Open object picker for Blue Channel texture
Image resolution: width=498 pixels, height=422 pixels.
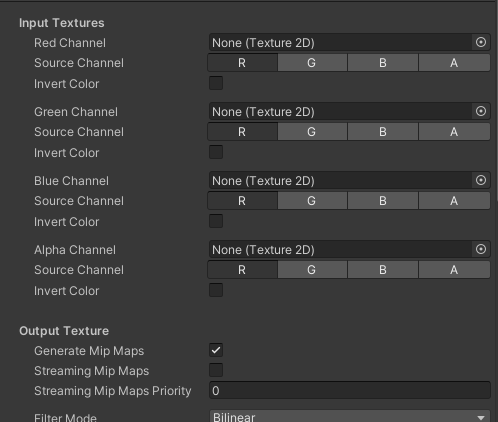(481, 180)
